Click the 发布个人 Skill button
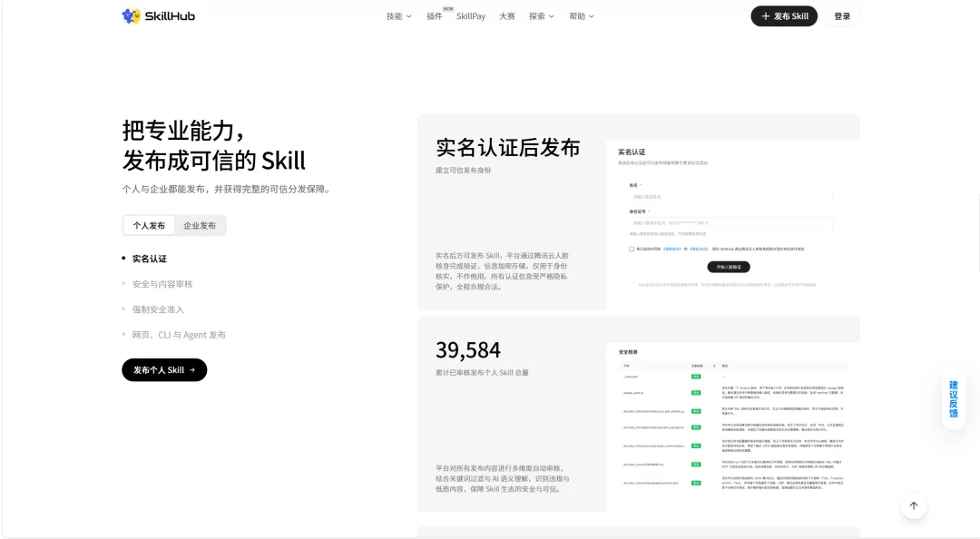Viewport: 980px width, 539px height. (x=164, y=369)
